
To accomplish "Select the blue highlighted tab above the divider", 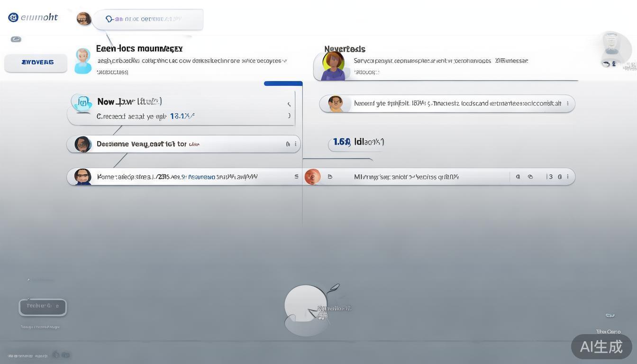I will pyautogui.click(x=283, y=83).
